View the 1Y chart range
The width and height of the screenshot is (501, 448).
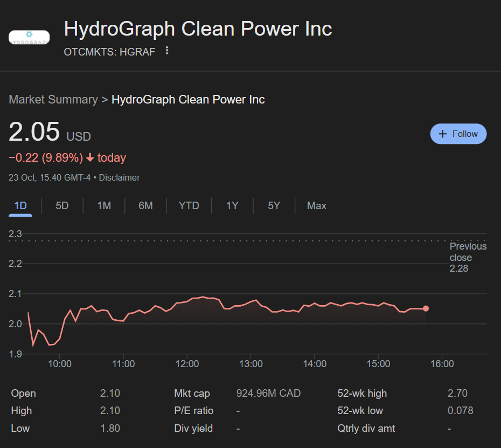pos(232,205)
